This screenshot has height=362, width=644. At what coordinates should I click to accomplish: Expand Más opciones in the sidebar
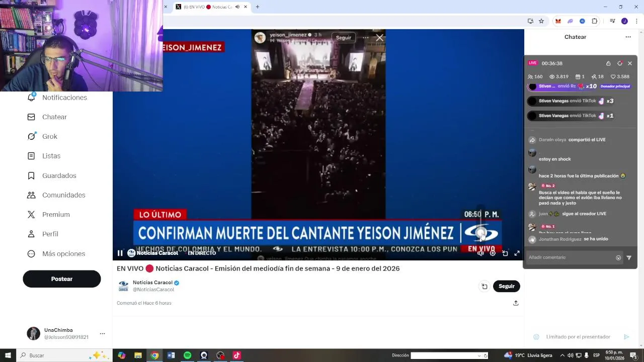[56, 253]
